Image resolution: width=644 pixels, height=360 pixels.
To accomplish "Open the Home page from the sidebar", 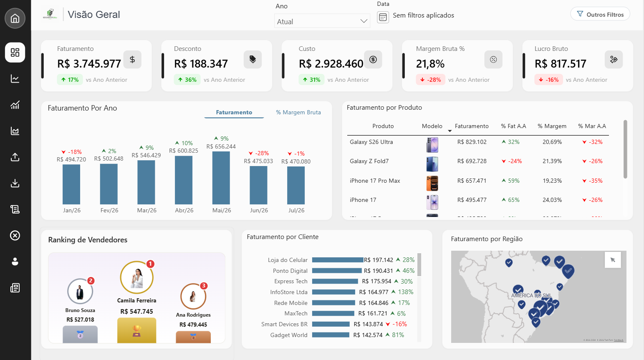I will pos(15,18).
